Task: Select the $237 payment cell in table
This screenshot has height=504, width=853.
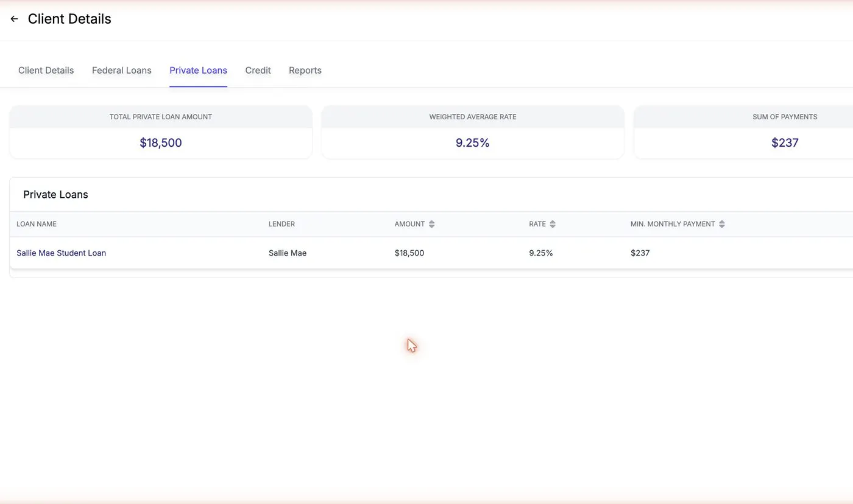Action: 640,253
